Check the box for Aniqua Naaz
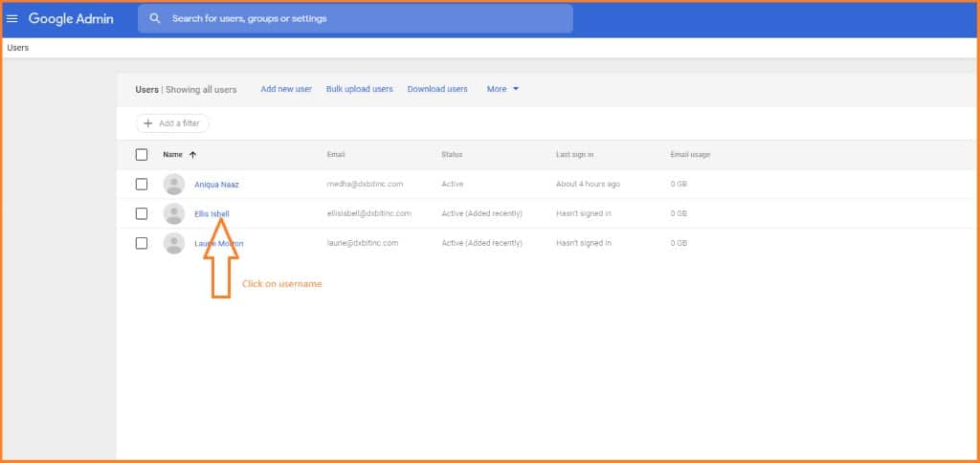 tap(142, 184)
